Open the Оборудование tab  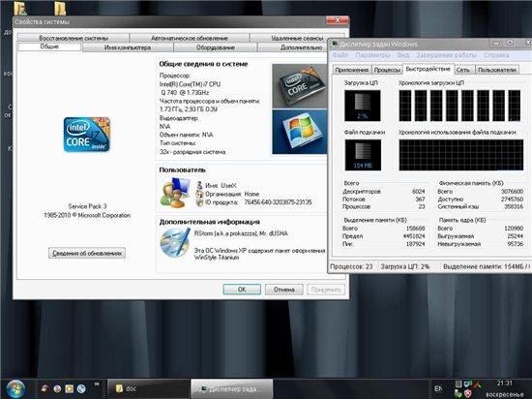point(216,47)
